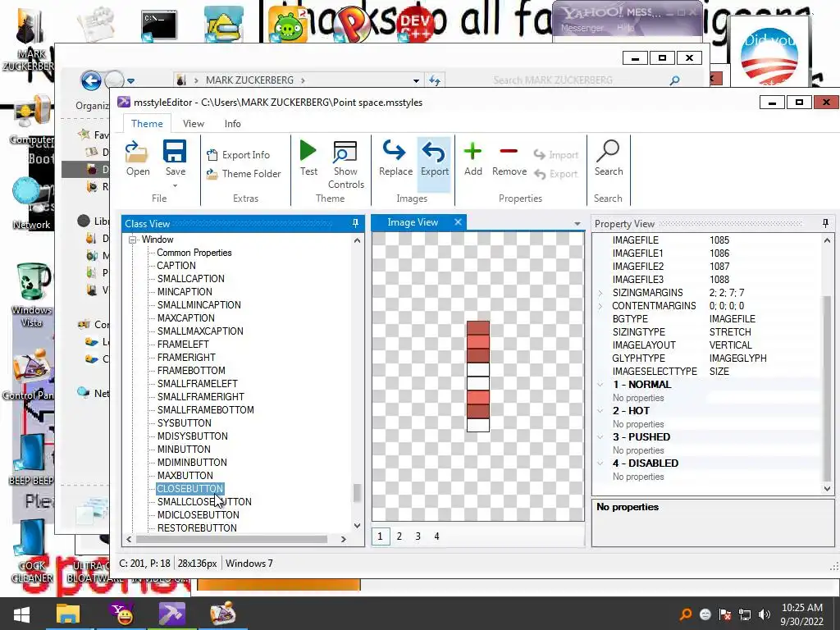Pin the Property View panel
840x630 pixels.
[825, 223]
